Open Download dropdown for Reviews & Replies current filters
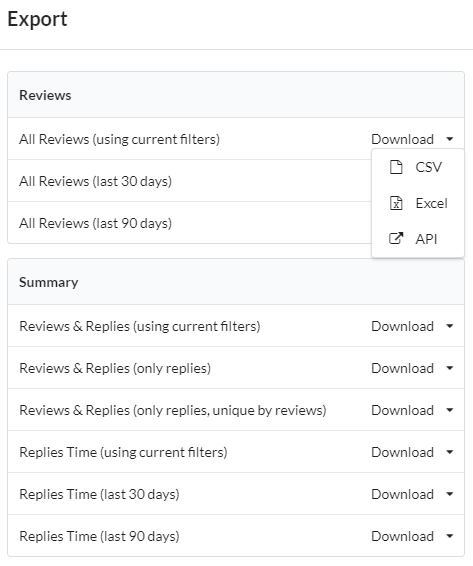Screen dimensions: 473x566 (412, 326)
